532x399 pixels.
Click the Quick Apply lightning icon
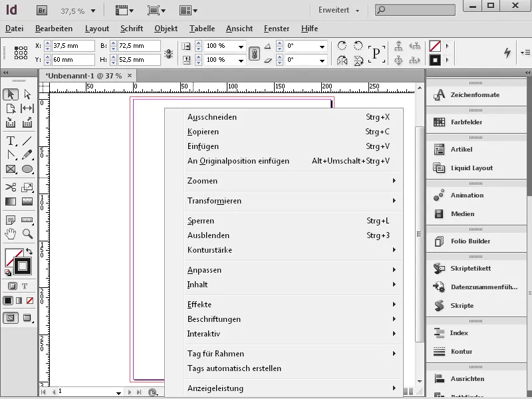click(x=507, y=53)
